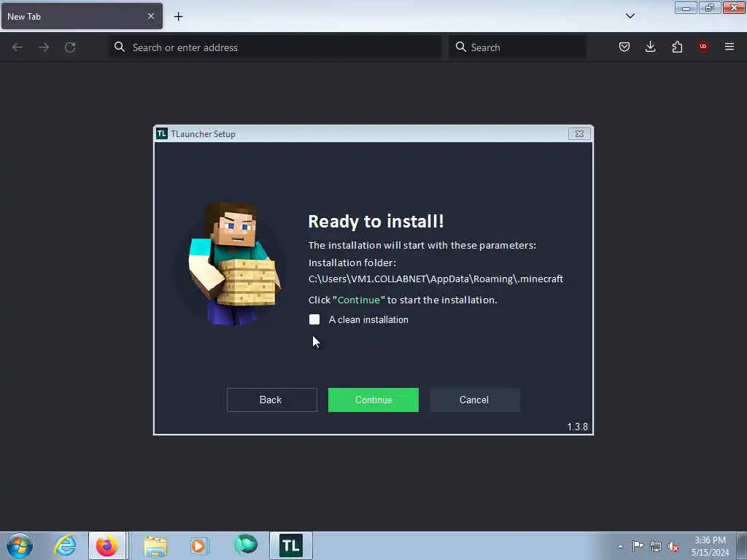The height and width of the screenshot is (560, 747).
Task: Reload the page in Firefox
Action: (70, 47)
